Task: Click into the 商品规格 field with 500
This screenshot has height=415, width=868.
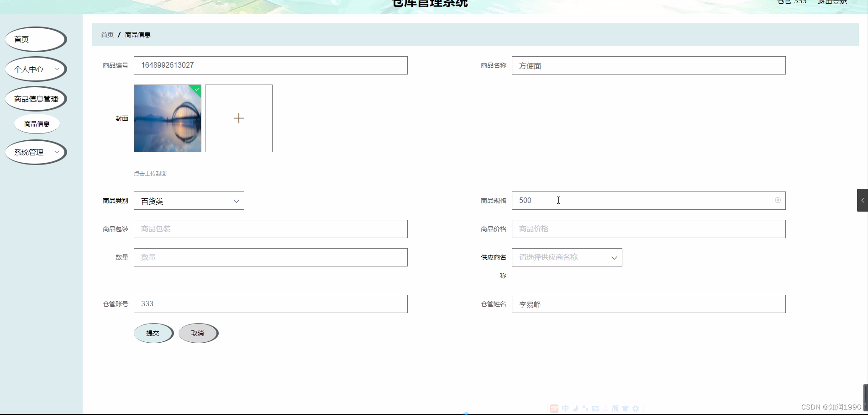Action: 649,201
